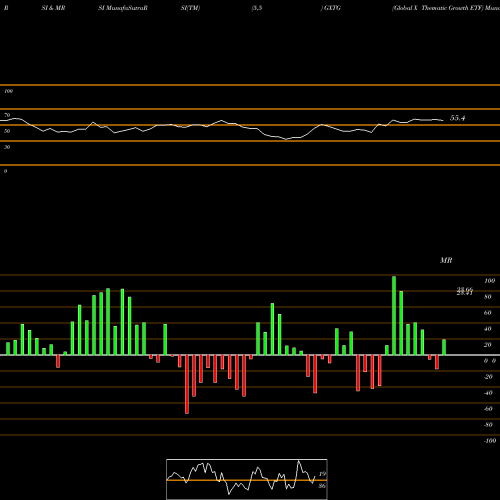
Task: Click the 'SI MunafaSutraR' header text
Action: [123, 8]
